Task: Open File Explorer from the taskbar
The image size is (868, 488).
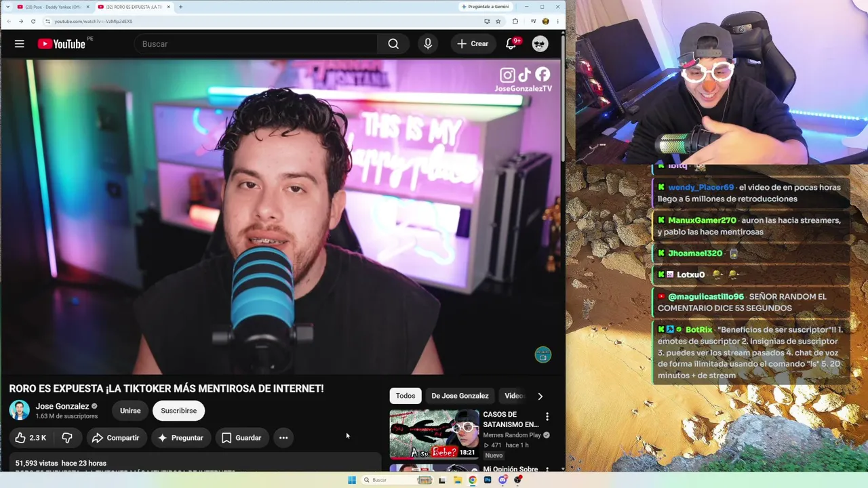Action: pos(457,480)
